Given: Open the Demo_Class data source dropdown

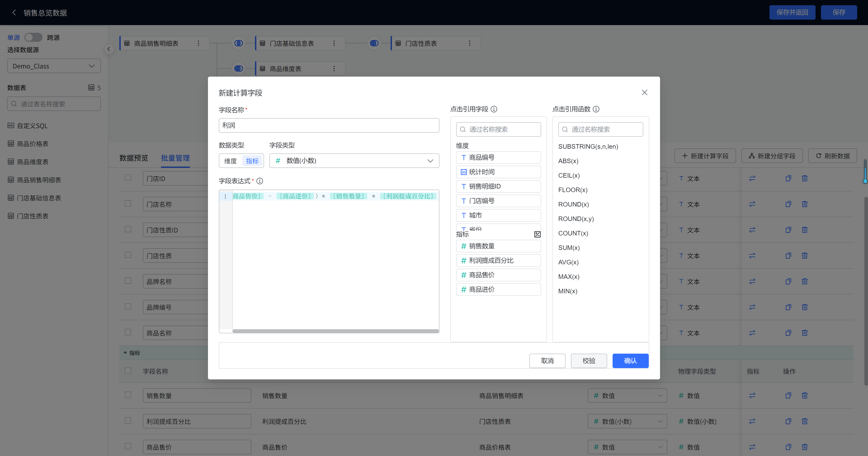Looking at the screenshot, I should (54, 66).
